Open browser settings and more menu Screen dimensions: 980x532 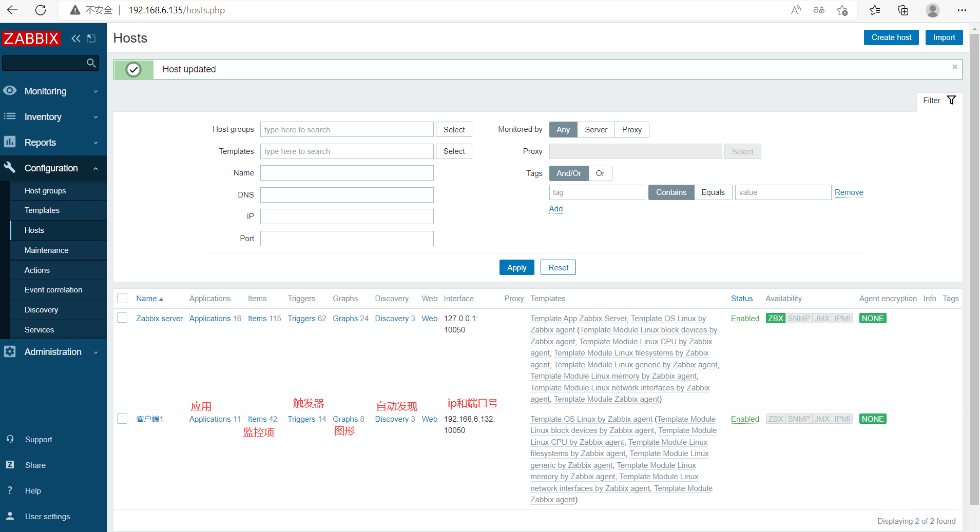[x=962, y=10]
